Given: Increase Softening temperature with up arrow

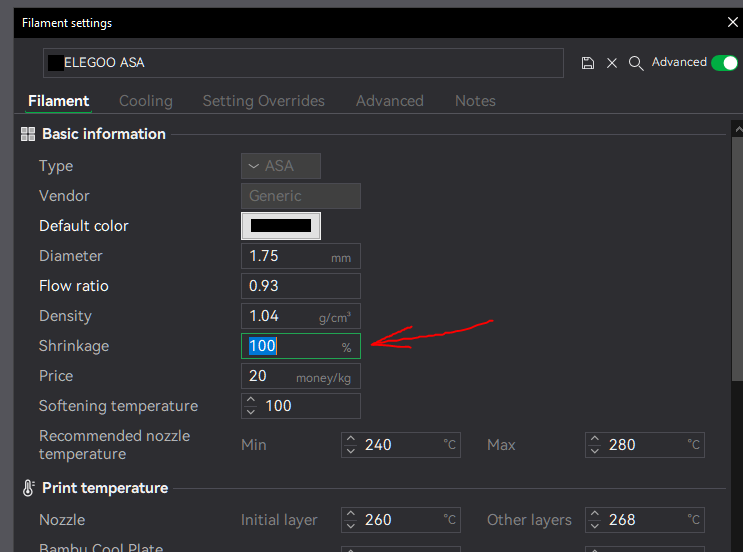Looking at the screenshot, I should 251,400.
